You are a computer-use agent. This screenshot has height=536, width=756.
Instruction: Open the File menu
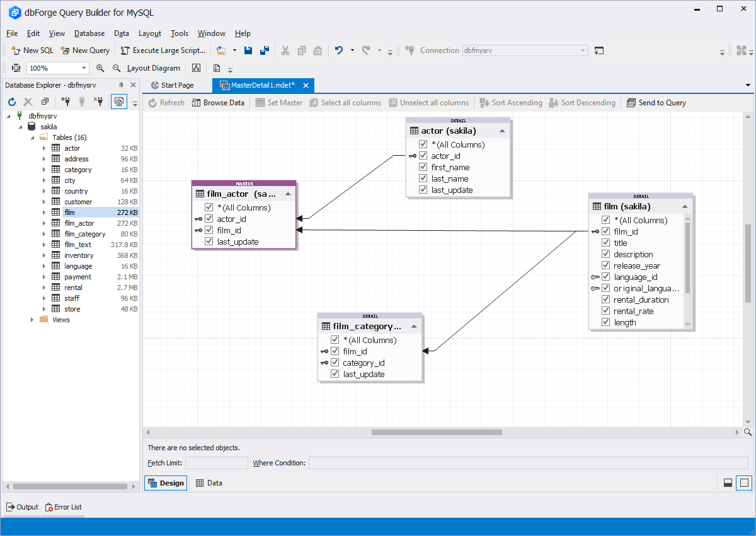[12, 33]
